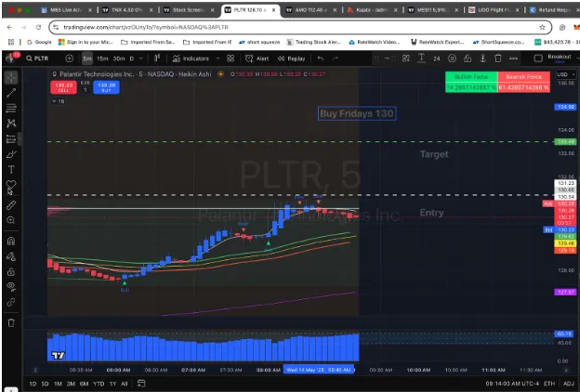
Task: Click the link drawings icon in sidebar
Action: click(x=11, y=302)
